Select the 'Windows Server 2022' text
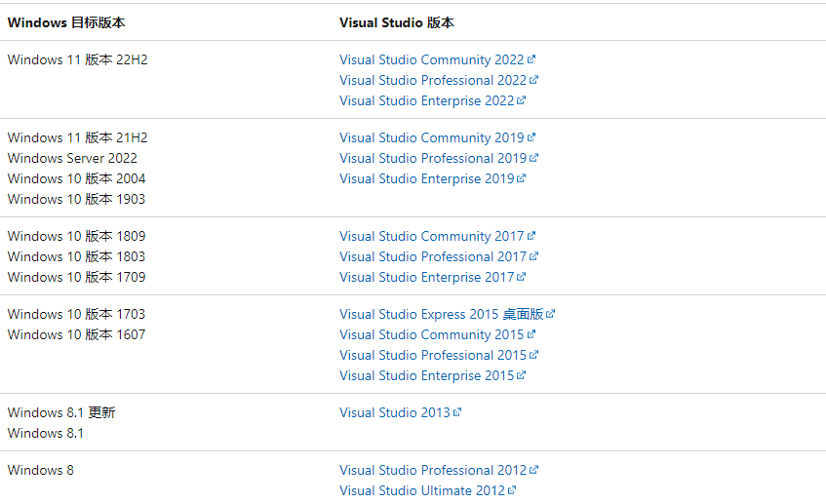Viewport: 826px width, 504px height. point(72,158)
